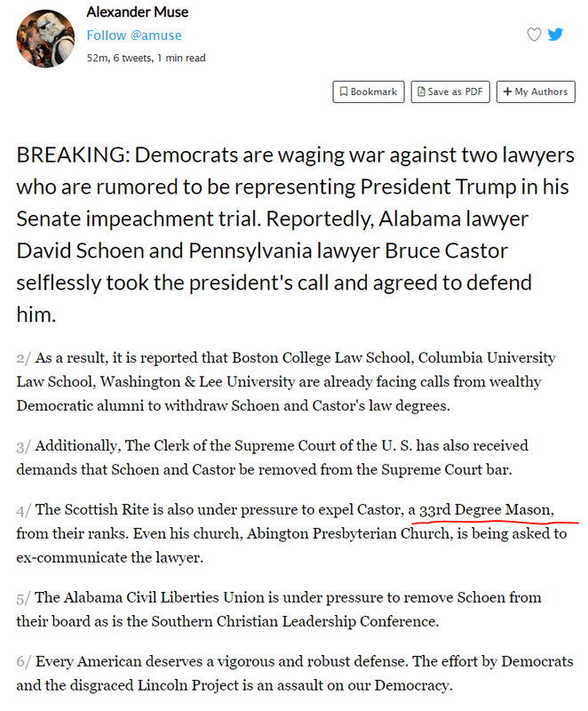Select the tweet number 5/ marker
Viewport: 588px width, 711px height.
click(x=24, y=598)
